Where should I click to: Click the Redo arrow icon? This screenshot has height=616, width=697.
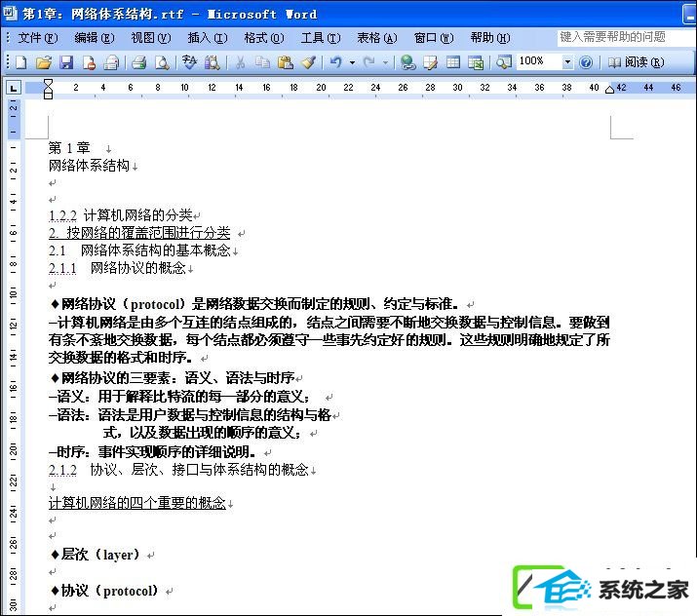click(368, 62)
